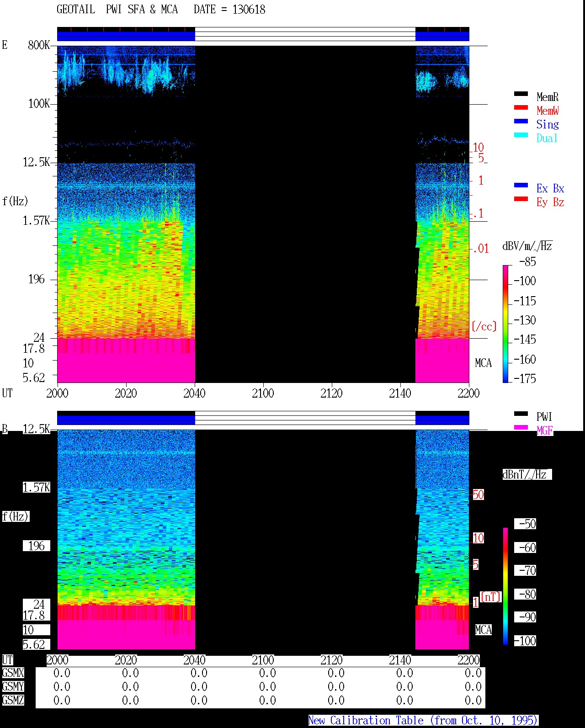Click the -145 color scale value

tap(525, 340)
